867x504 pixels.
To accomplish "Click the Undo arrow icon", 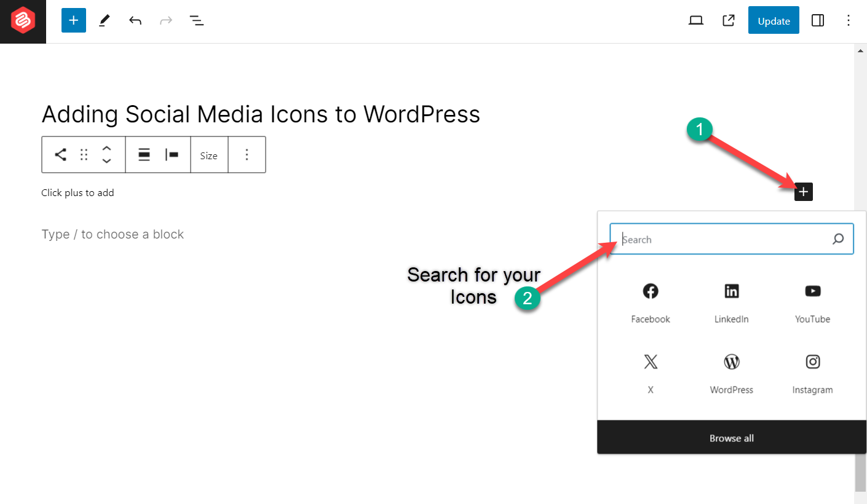I will [x=135, y=20].
